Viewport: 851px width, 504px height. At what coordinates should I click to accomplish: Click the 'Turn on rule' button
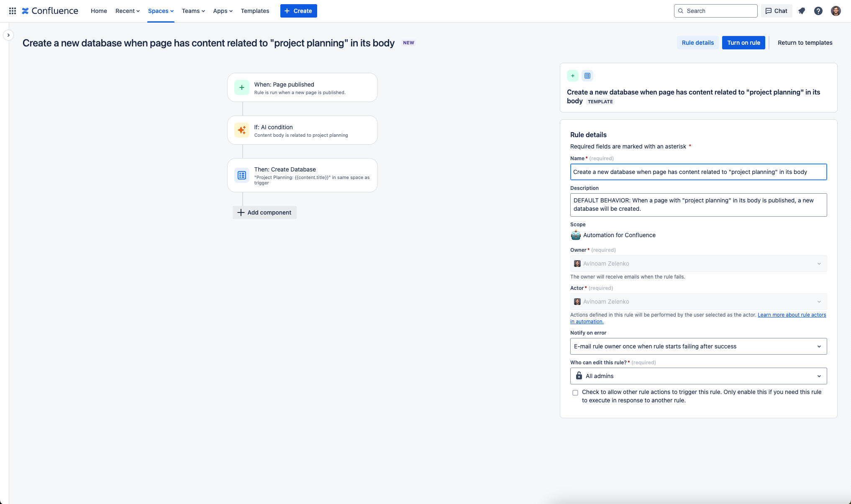[x=743, y=43]
